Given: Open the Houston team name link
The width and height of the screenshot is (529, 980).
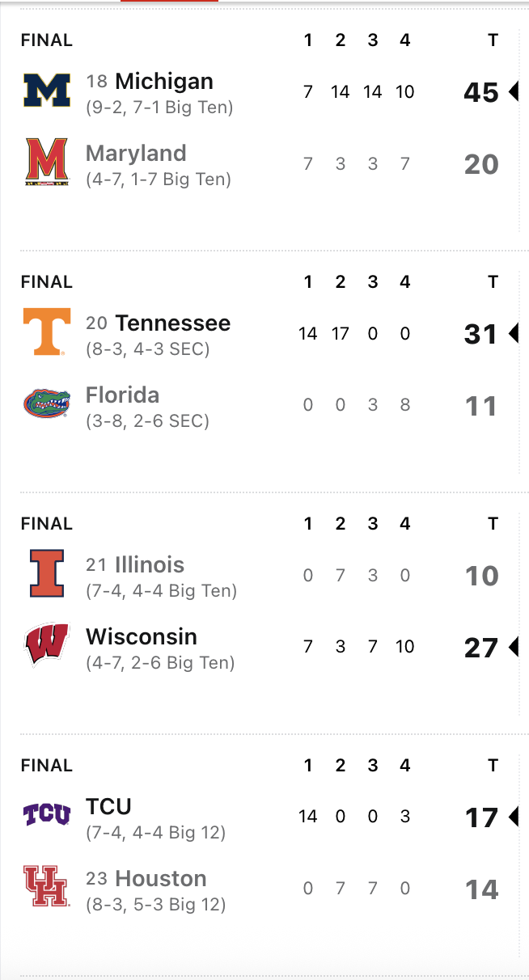Looking at the screenshot, I should [x=161, y=878].
